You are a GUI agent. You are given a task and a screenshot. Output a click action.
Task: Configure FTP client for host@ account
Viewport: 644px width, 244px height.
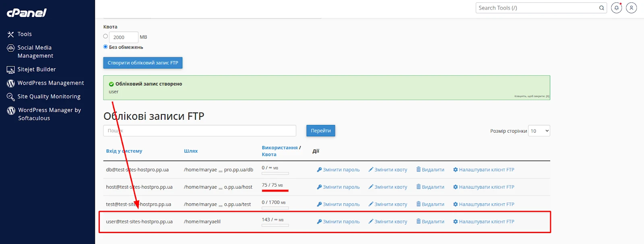(484, 187)
